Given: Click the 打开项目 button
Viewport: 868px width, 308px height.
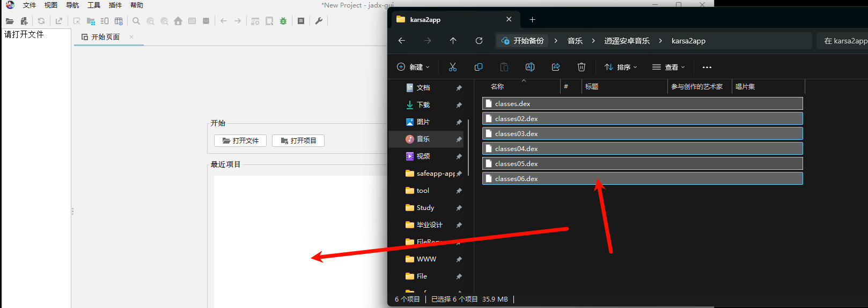Looking at the screenshot, I should (x=298, y=140).
